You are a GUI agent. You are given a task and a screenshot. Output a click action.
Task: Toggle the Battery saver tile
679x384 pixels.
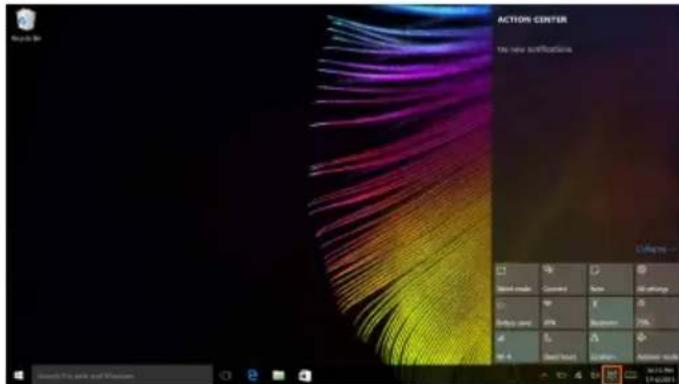[516, 313]
